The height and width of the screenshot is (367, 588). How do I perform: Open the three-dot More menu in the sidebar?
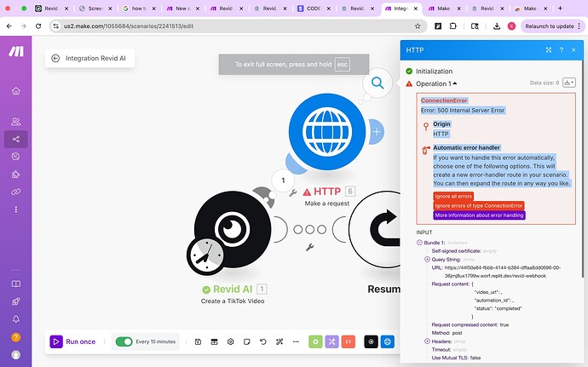coord(15,209)
